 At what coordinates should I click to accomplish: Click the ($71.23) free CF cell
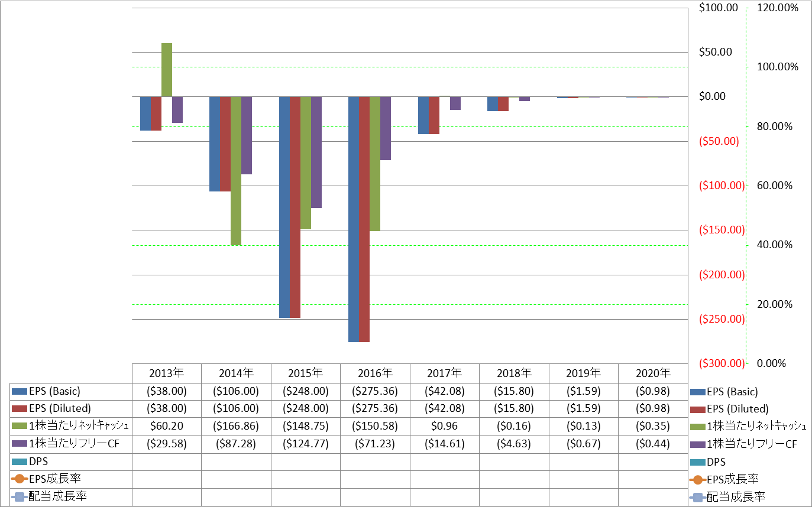[x=375, y=444]
